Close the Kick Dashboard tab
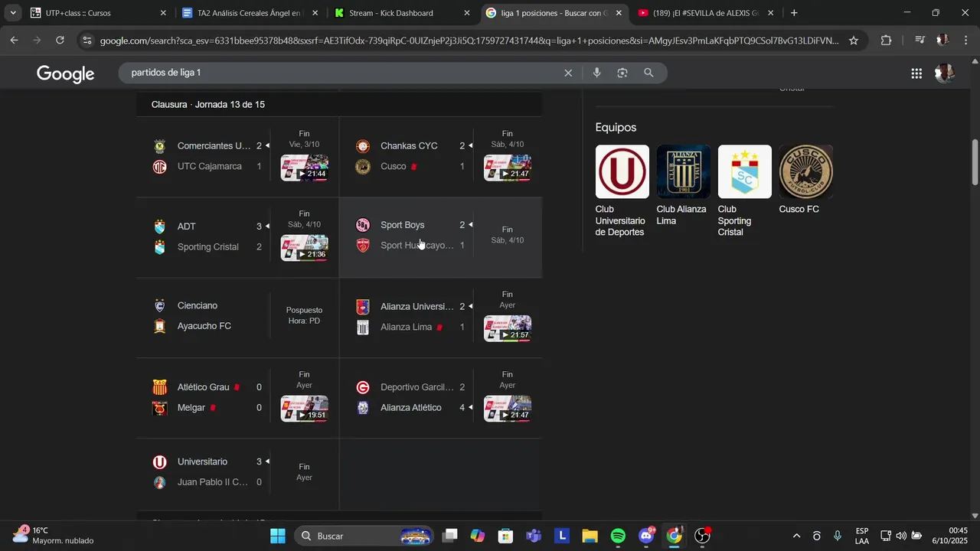Screen dimensions: 980x551 467,13
